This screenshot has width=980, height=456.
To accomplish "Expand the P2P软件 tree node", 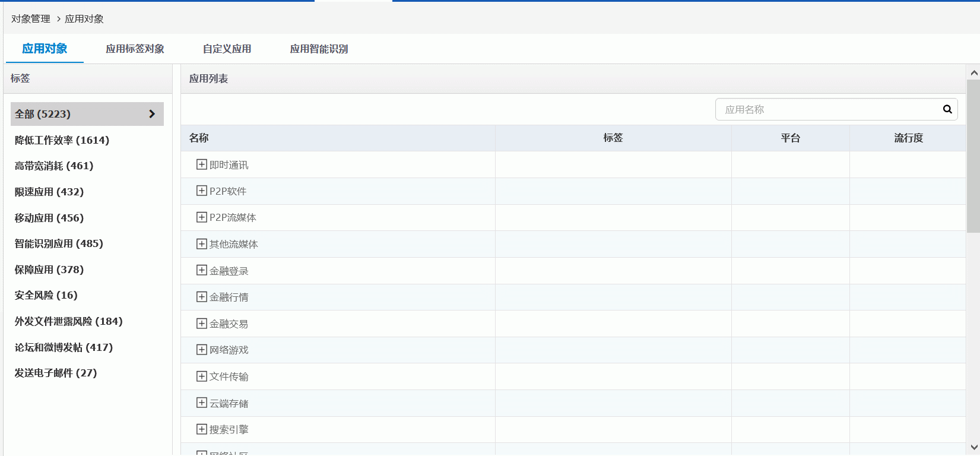I will tap(202, 191).
